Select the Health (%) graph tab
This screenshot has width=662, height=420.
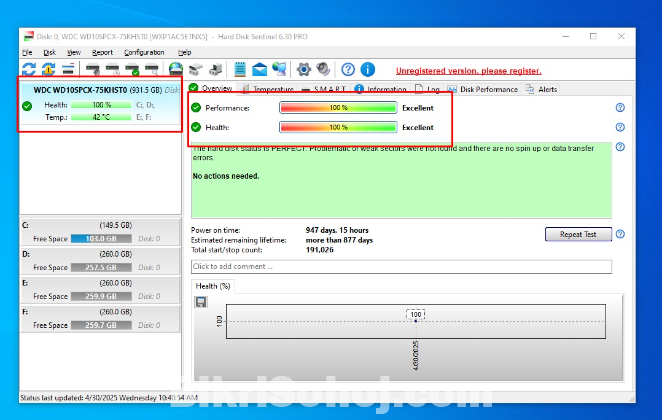pyautogui.click(x=213, y=286)
